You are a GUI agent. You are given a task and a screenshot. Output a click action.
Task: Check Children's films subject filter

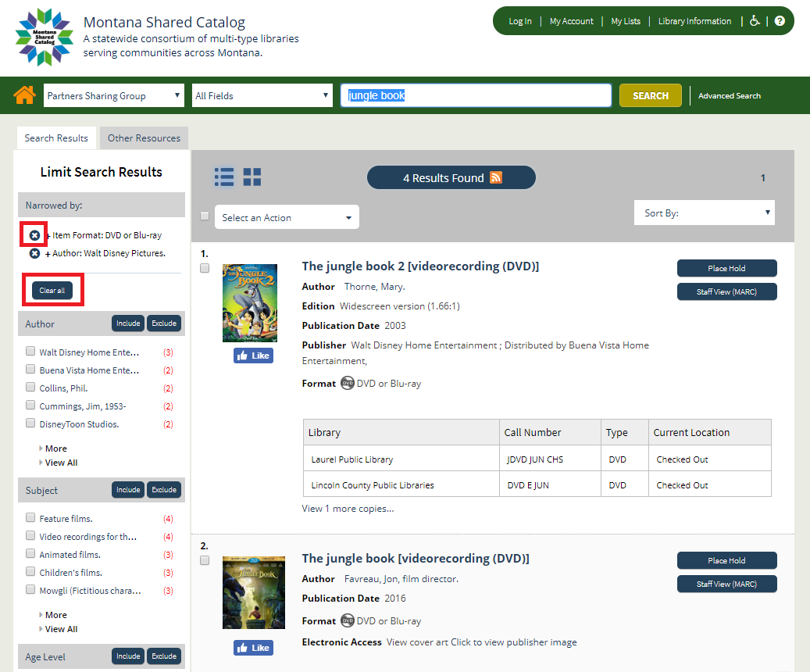(30, 571)
